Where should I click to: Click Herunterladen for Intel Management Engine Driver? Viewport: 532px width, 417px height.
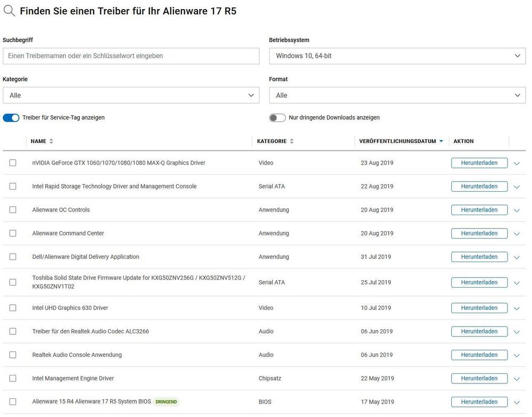479,378
